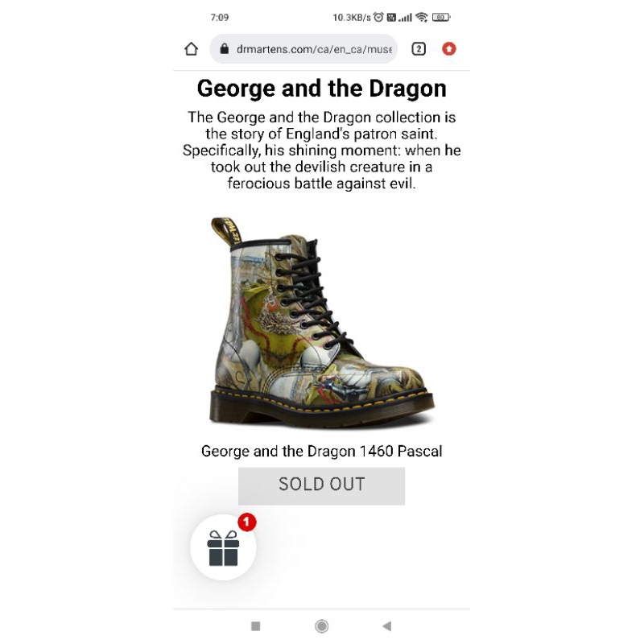Click the SOLD OUT button
This screenshot has height=644, width=644.
point(321,485)
